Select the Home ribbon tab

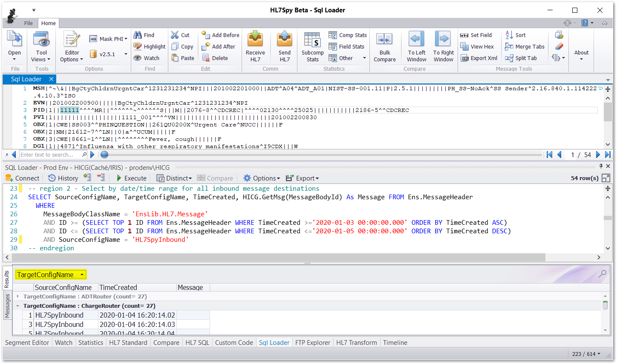(48, 23)
